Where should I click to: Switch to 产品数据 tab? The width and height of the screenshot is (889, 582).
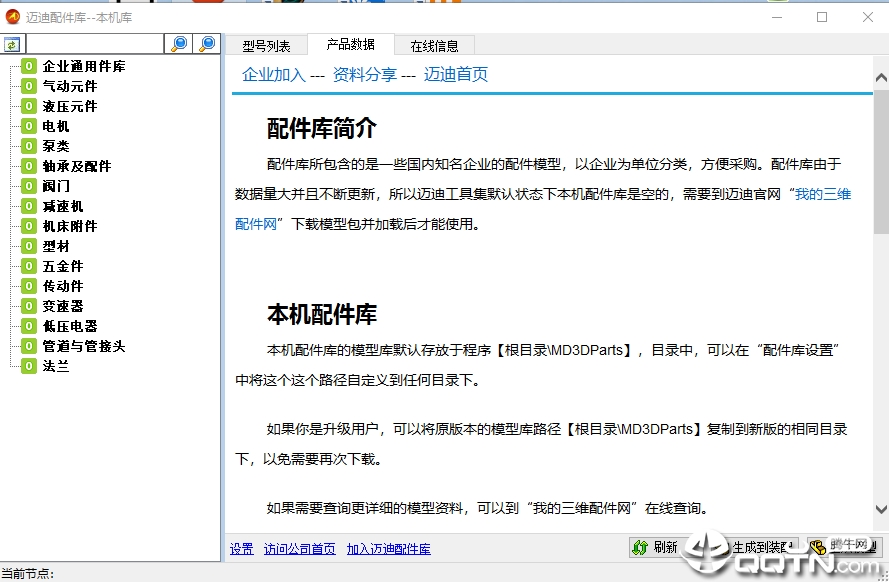[x=350, y=44]
